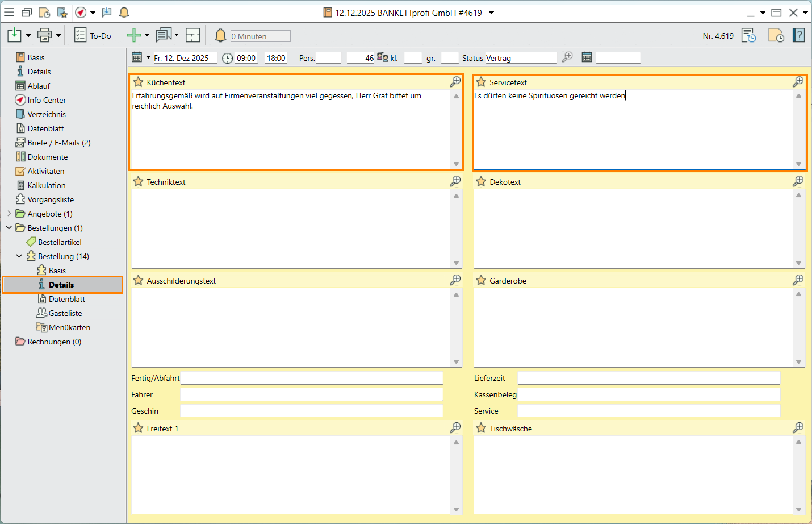812x524 pixels.
Task: Click into the Fahrer input field
Action: pyautogui.click(x=311, y=394)
